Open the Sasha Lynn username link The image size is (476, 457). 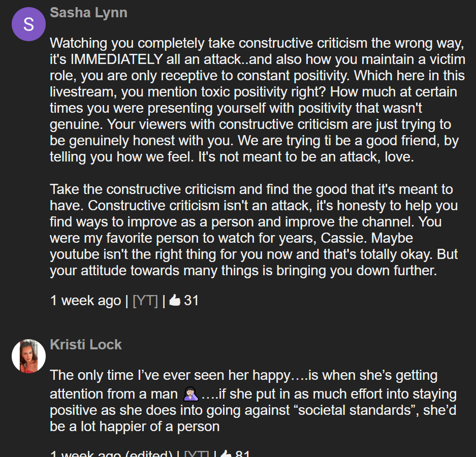click(x=88, y=13)
